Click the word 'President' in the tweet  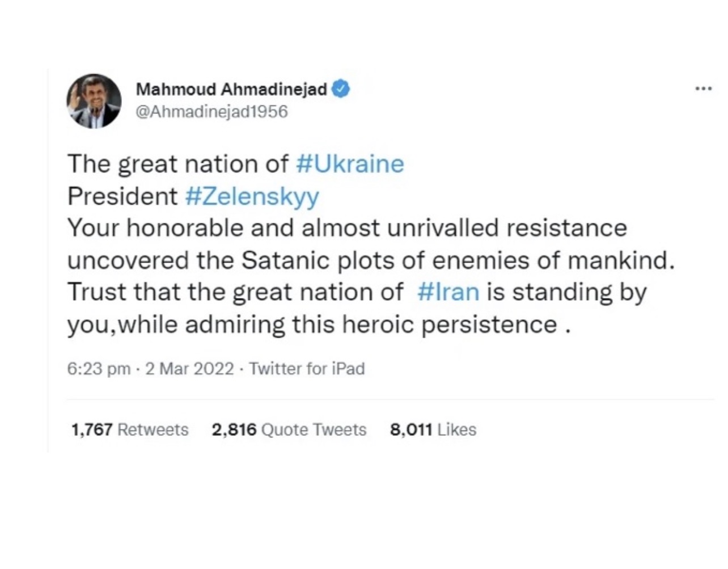click(122, 196)
